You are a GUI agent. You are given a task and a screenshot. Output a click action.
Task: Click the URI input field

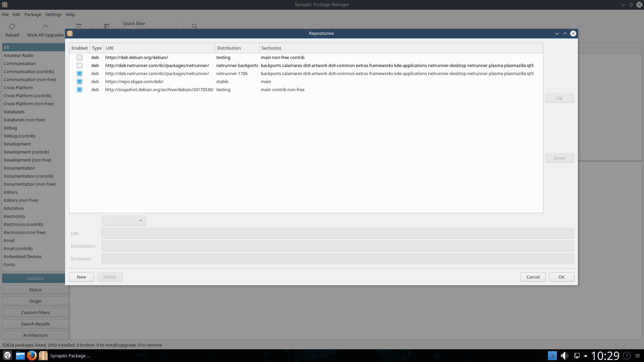point(337,233)
